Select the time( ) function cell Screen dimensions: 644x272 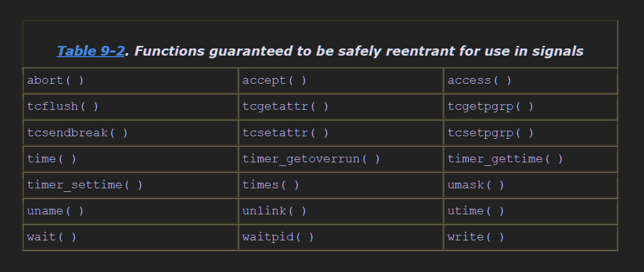pos(131,159)
